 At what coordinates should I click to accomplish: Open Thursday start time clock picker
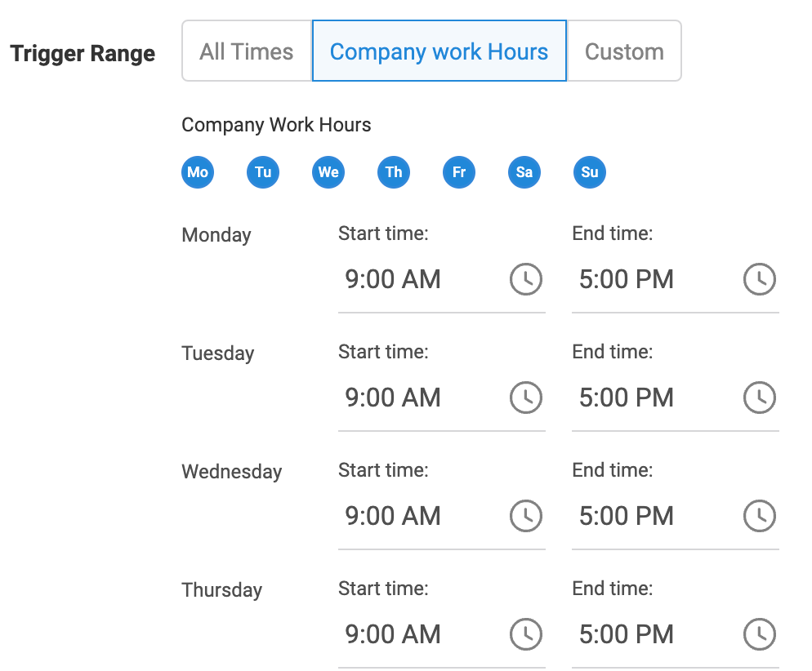tap(526, 634)
